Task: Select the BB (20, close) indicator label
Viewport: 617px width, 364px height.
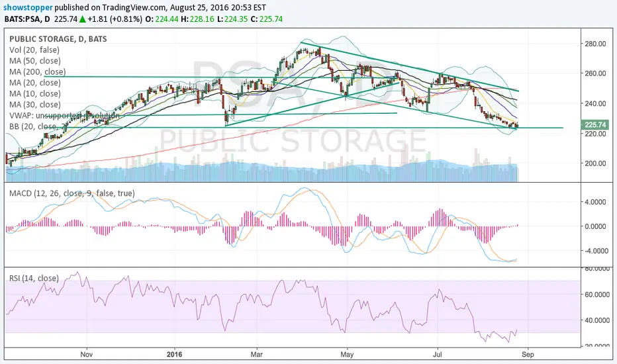Action: pos(39,126)
